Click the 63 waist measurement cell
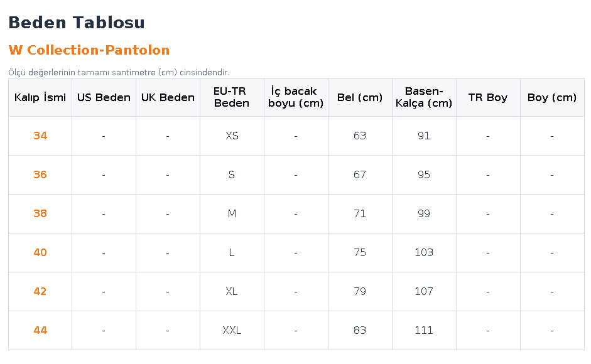Viewport: 591px width, 364px height. [x=360, y=136]
